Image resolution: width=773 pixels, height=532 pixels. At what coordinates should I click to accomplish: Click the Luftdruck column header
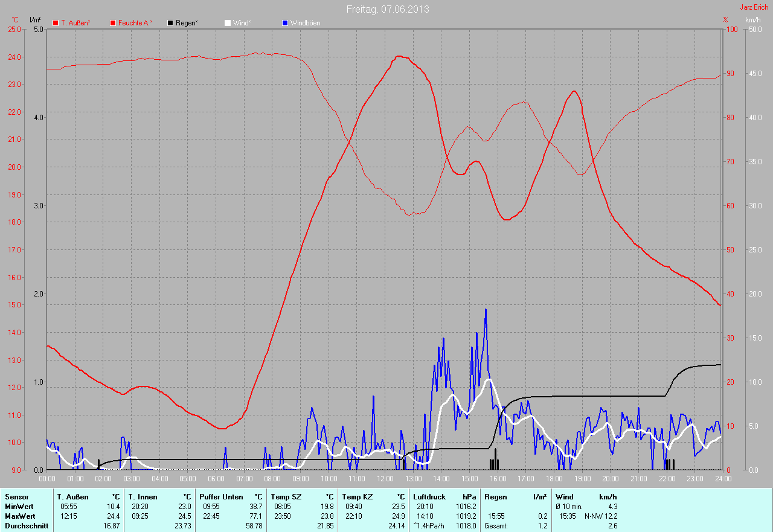[428, 497]
